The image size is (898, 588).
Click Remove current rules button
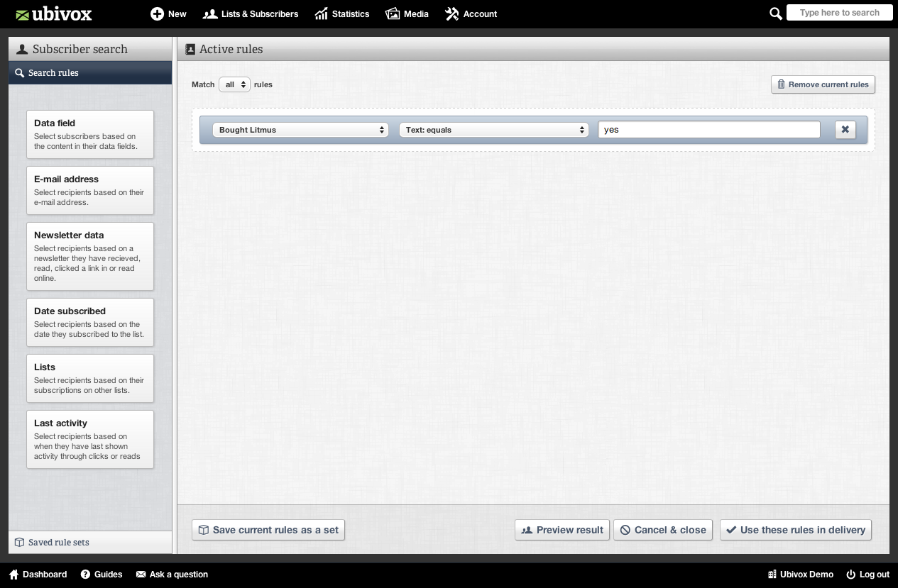(823, 84)
